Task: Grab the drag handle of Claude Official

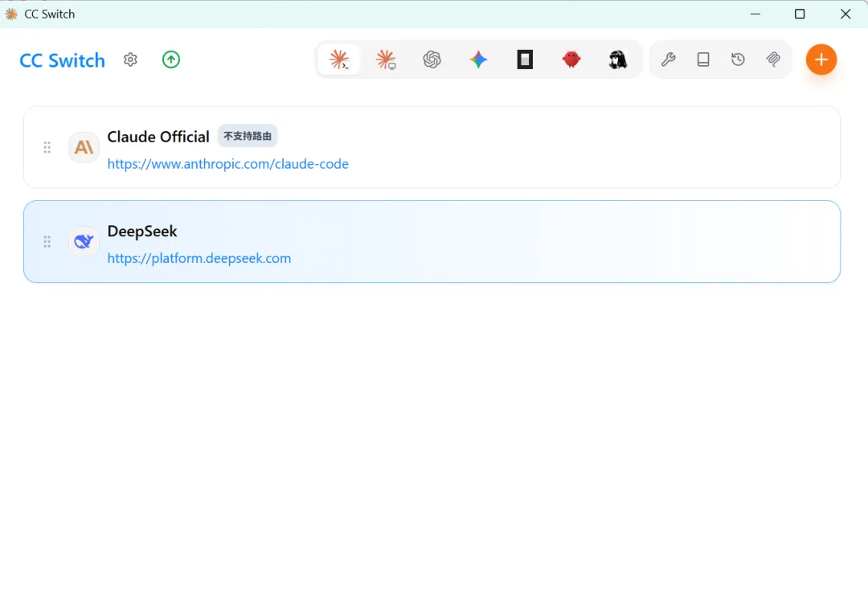Action: click(x=47, y=147)
